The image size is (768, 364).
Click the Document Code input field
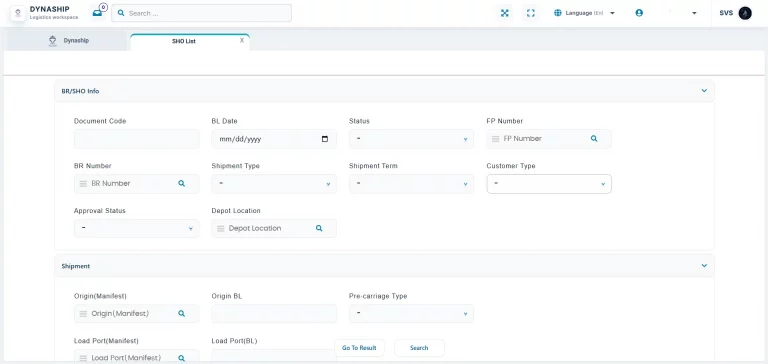point(137,139)
